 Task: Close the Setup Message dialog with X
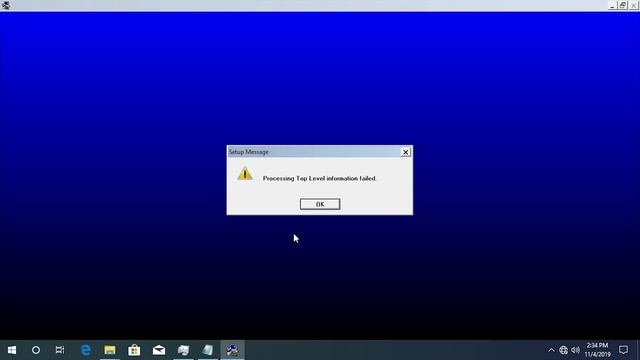(405, 152)
